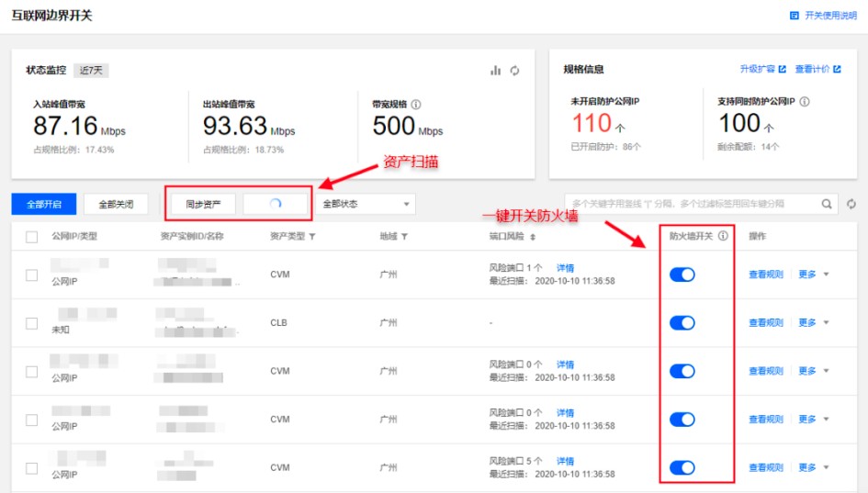The height and width of the screenshot is (493, 868).
Task: Click the 地域 column filter icon
Action: pos(404,237)
